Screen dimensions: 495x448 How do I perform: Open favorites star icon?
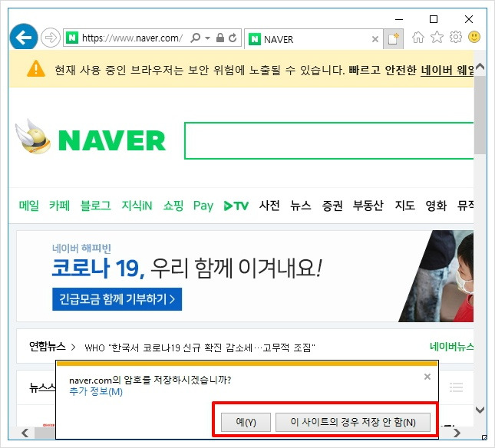click(x=437, y=38)
